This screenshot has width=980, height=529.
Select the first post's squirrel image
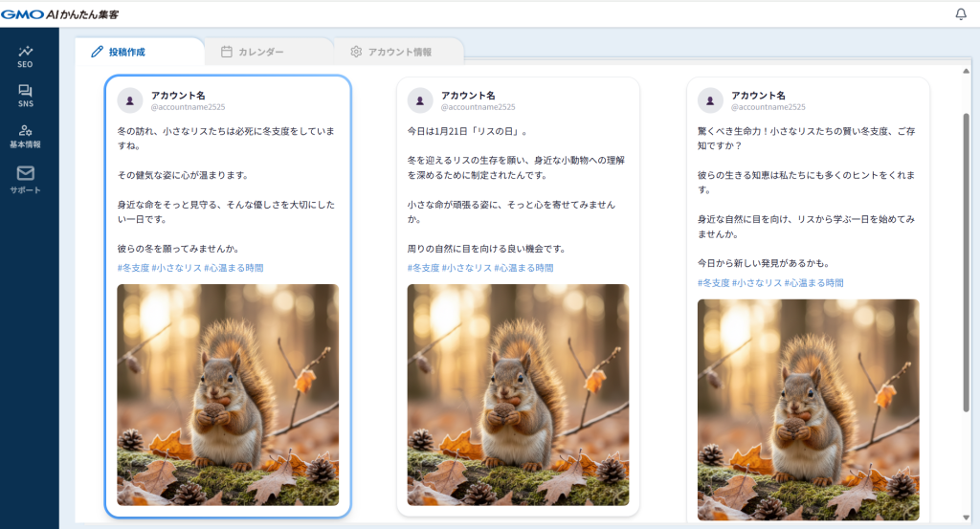[x=228, y=394]
